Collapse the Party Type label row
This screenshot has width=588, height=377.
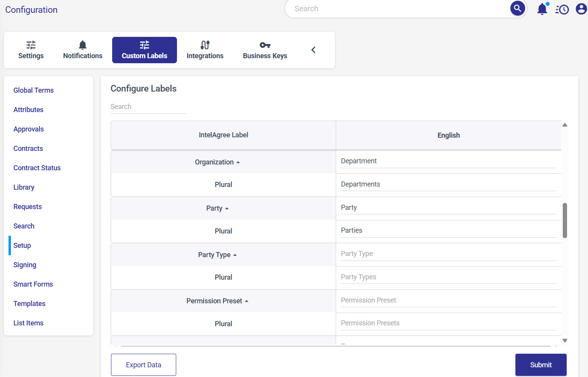[x=235, y=255]
